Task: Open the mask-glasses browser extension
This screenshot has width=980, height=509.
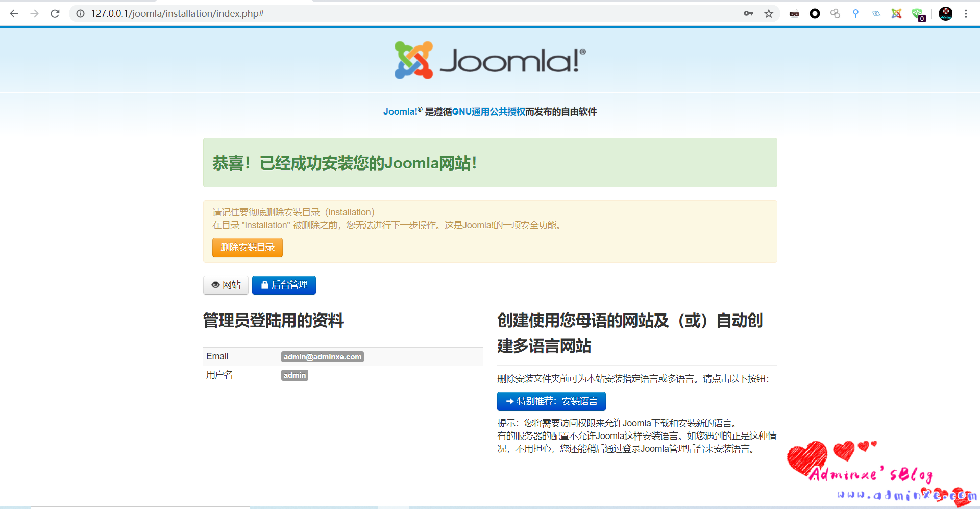Action: 794,14
